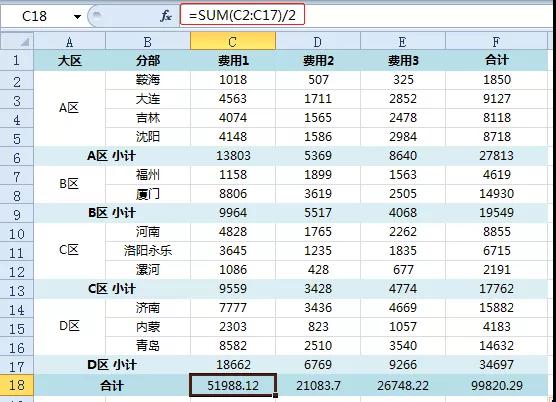Select row 6 header

17,156
